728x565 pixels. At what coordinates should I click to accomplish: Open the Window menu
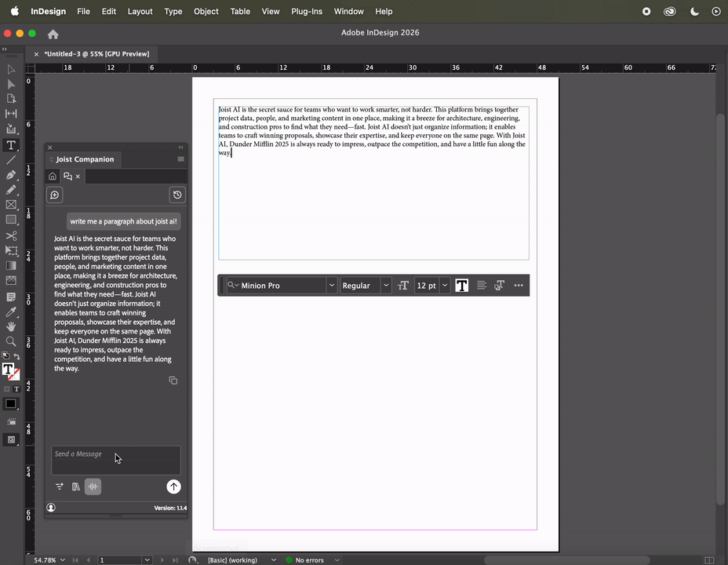tap(348, 11)
